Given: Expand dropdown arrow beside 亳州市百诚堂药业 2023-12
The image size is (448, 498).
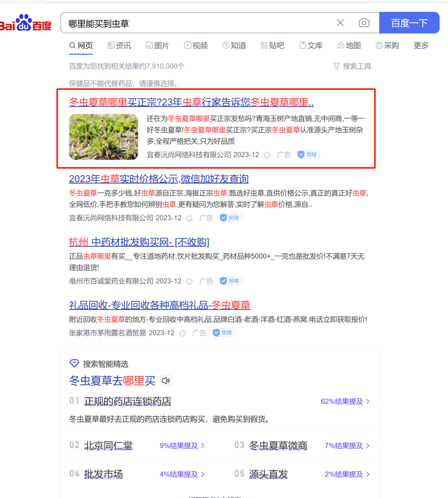Looking at the screenshot, I should coord(190,281).
